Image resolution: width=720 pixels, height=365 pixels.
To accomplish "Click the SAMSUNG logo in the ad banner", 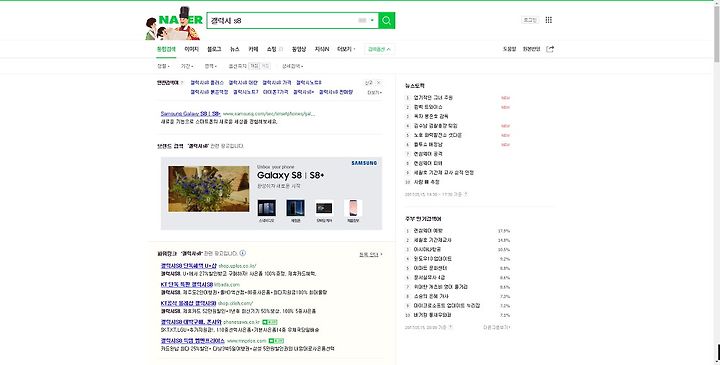I will 364,163.
